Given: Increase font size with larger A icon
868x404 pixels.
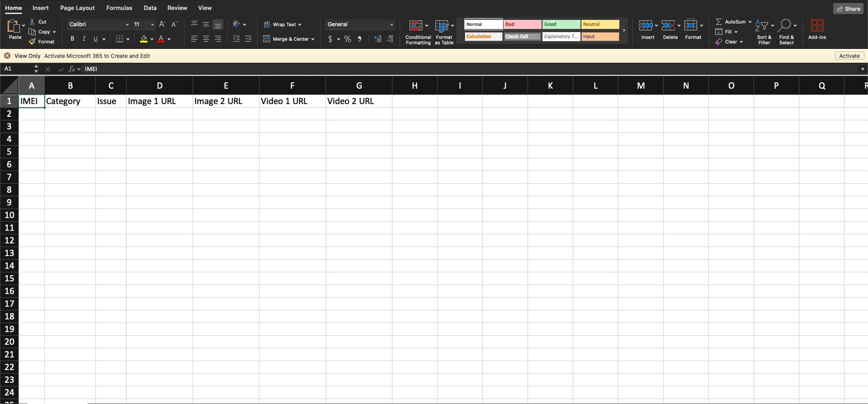Looking at the screenshot, I should [162, 24].
